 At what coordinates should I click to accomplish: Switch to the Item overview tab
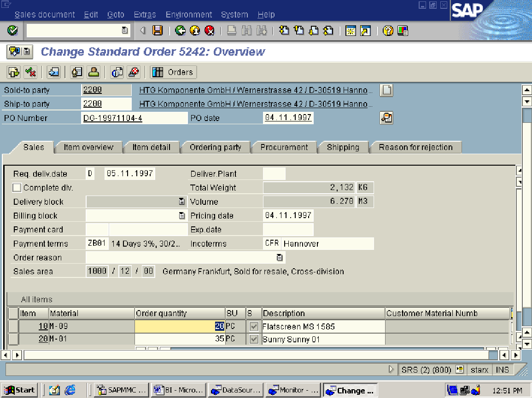[88, 147]
